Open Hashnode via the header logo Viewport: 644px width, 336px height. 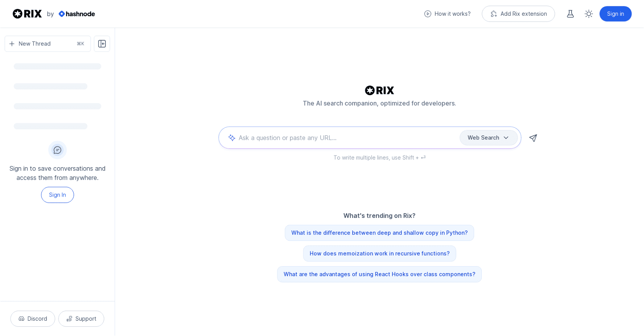pyautogui.click(x=77, y=14)
